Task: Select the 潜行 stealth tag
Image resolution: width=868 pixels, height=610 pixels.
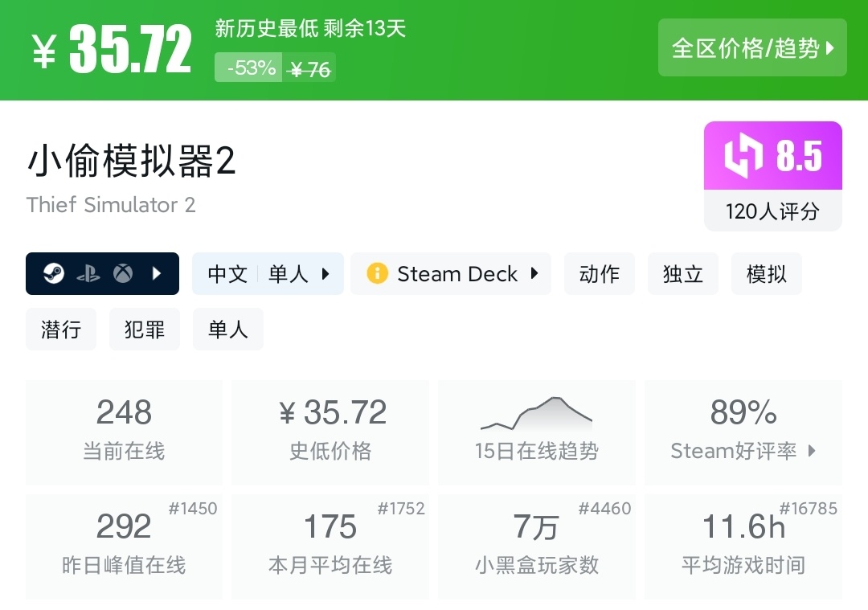Action: coord(61,329)
